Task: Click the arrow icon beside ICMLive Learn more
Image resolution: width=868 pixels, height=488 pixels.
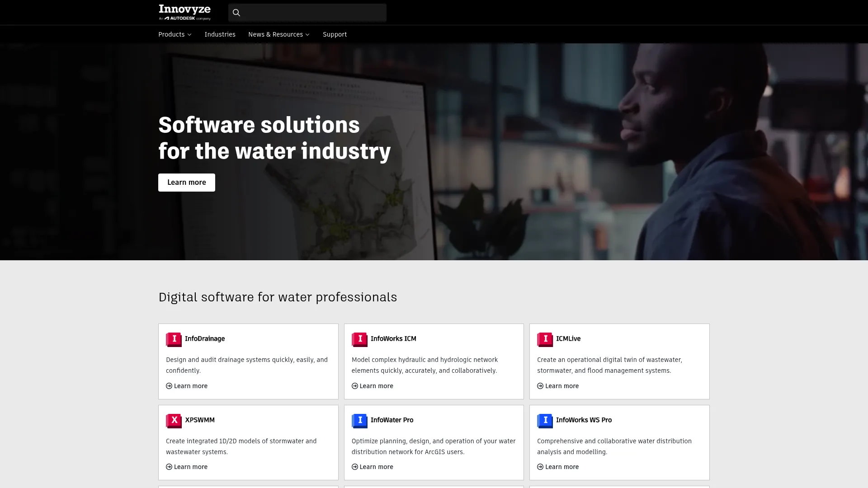Action: [540, 386]
